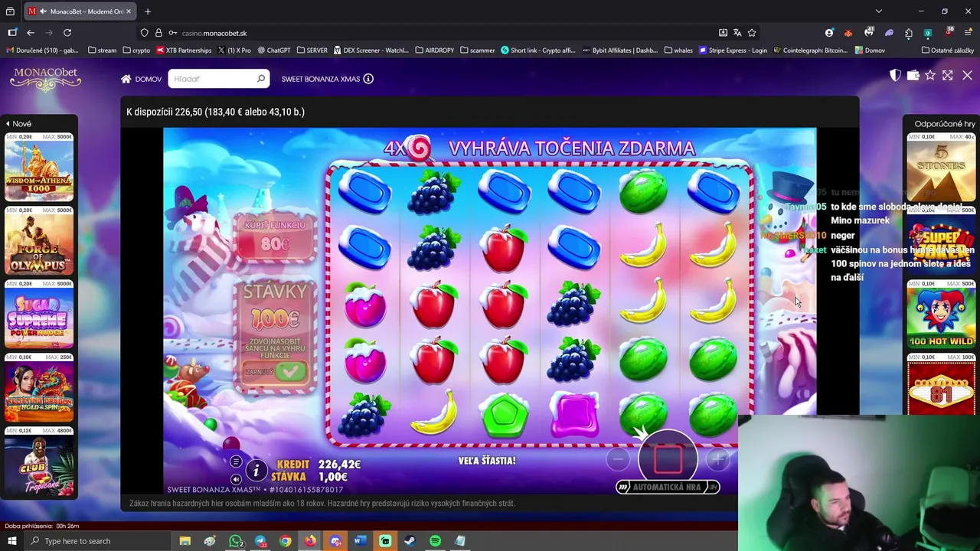Add game to favourites star icon

pyautogui.click(x=930, y=75)
